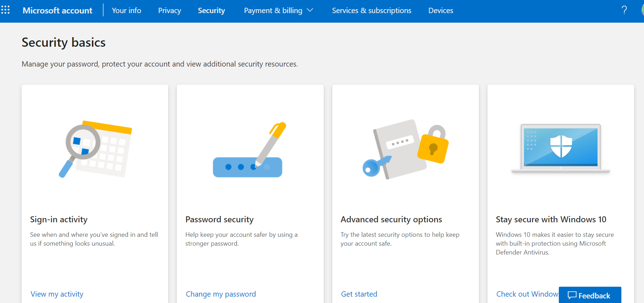This screenshot has height=303, width=644.
Task: Switch to the Privacy tab
Action: tap(170, 10)
